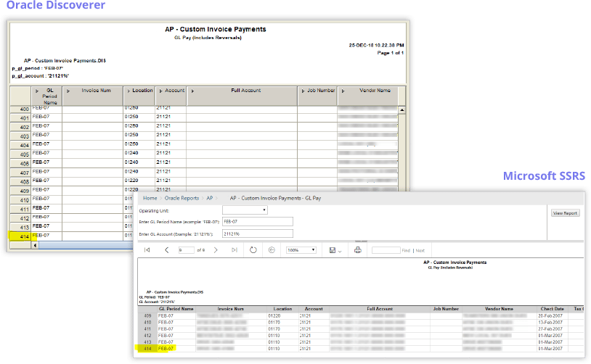
Task: Click location 01220 in SSRS row 409
Action: click(274, 316)
